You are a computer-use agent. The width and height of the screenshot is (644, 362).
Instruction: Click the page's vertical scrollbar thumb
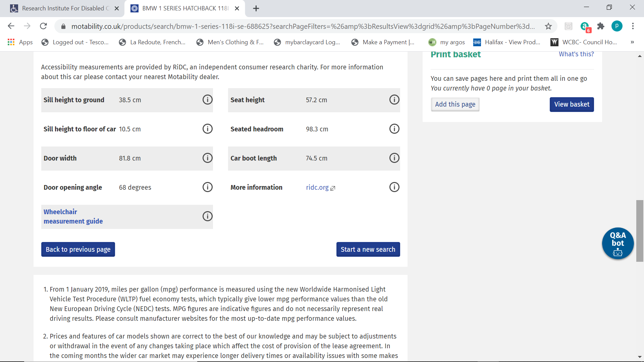[640, 231]
